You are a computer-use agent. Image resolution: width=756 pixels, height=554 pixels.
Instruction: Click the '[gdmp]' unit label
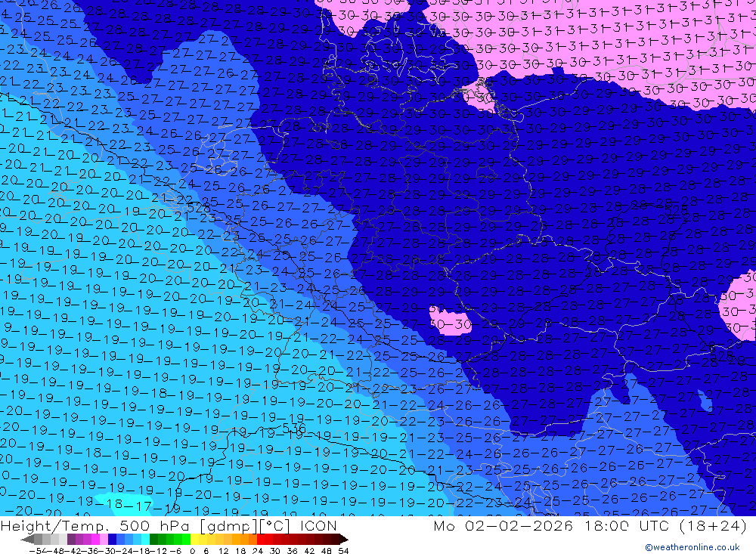tap(229, 525)
